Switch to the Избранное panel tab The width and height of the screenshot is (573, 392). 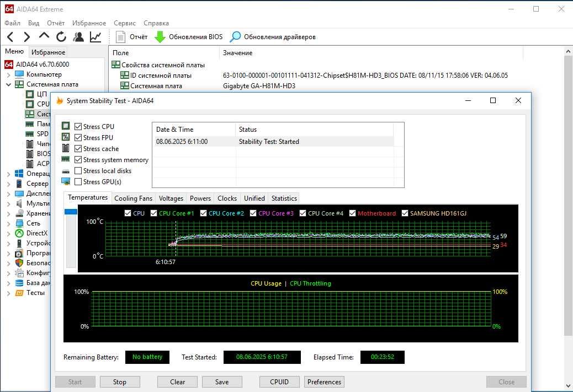click(x=48, y=52)
